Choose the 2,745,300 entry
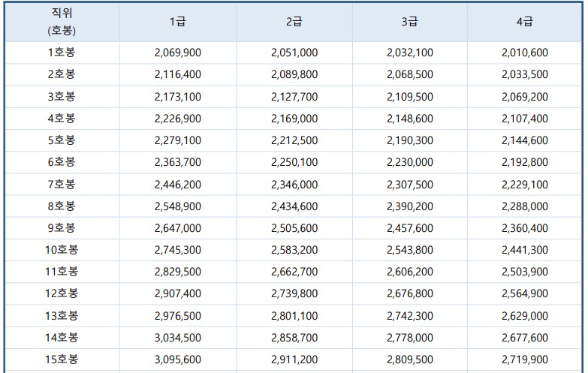588x373 pixels. point(178,250)
